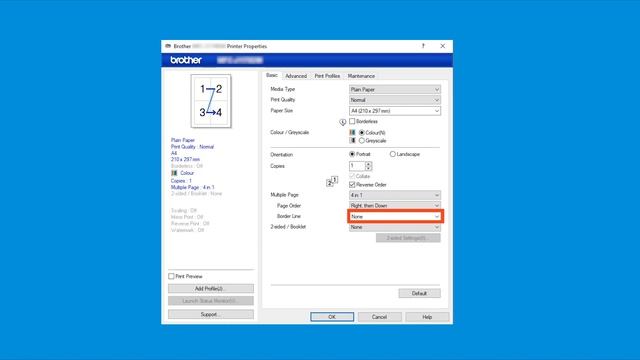Click the Default button
This screenshot has width=640, height=360.
(419, 293)
